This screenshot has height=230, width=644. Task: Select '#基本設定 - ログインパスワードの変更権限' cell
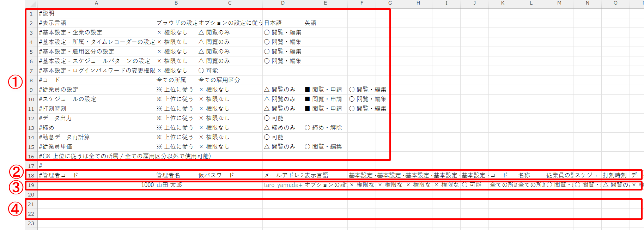96,71
